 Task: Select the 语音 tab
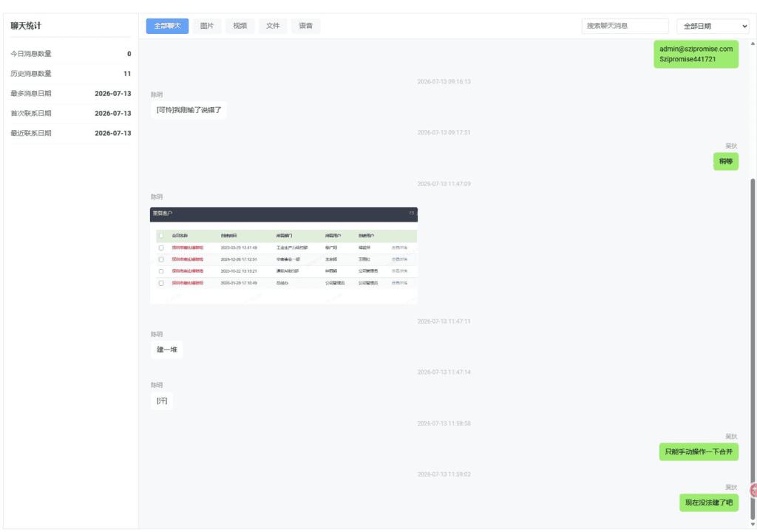click(x=305, y=26)
